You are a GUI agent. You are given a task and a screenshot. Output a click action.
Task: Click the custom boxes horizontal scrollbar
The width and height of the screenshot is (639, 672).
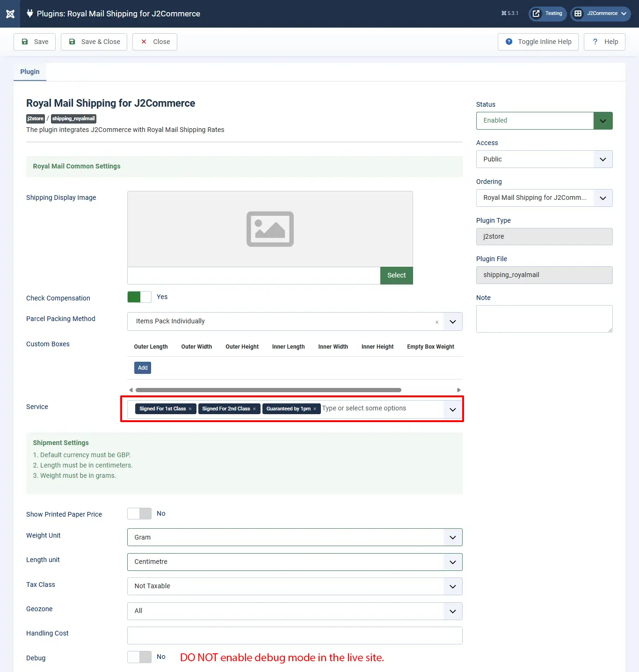click(269, 390)
